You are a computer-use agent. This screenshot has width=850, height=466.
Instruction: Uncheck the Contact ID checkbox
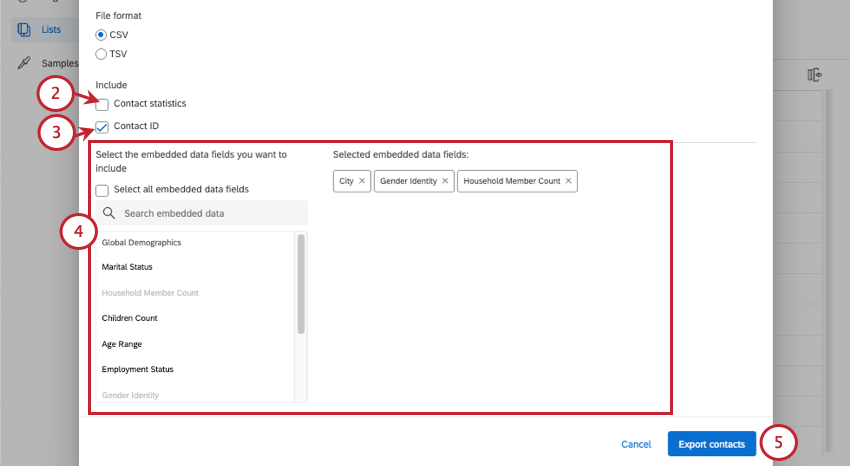(x=102, y=127)
